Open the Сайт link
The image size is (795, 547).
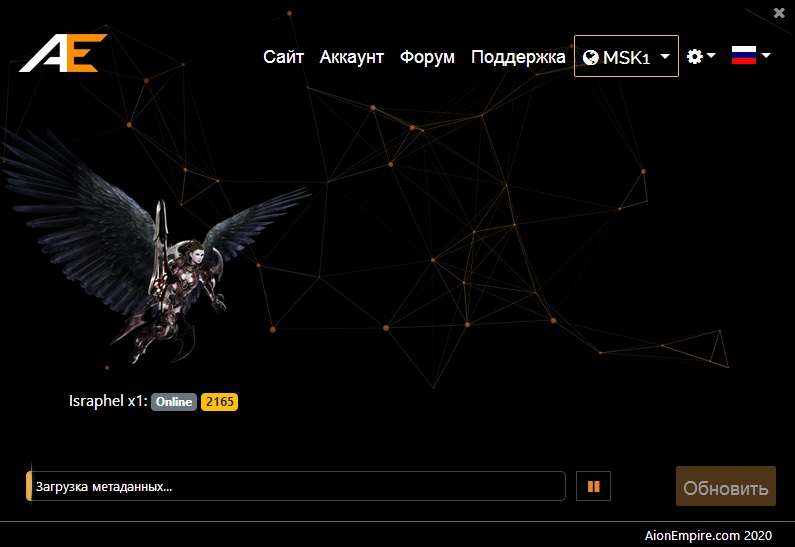283,57
